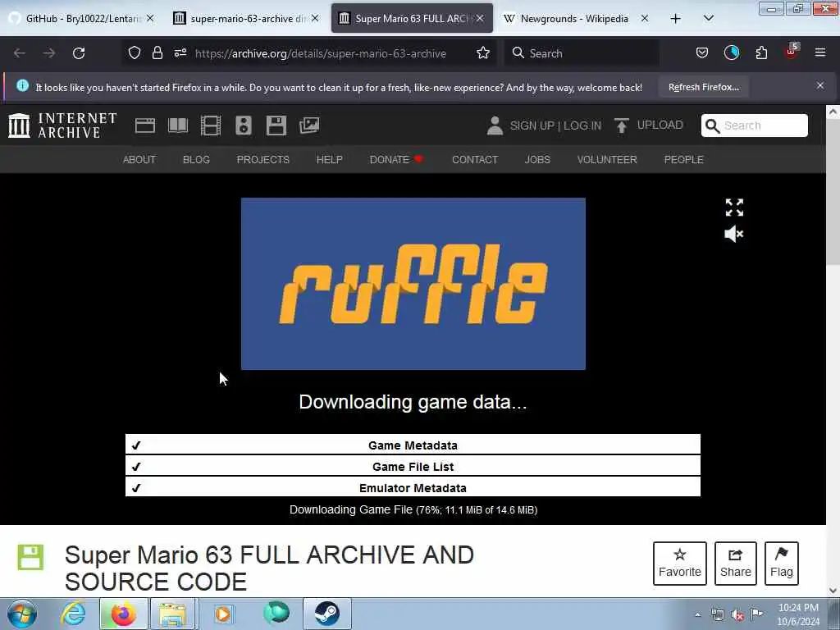Open the Firefox extensions puzzle icon
Screen dimensions: 840x630
[761, 52]
